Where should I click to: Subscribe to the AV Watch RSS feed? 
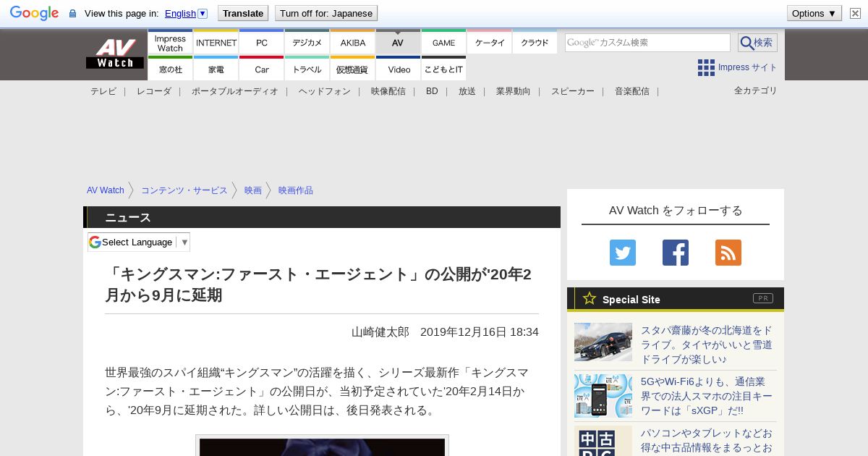point(728,253)
